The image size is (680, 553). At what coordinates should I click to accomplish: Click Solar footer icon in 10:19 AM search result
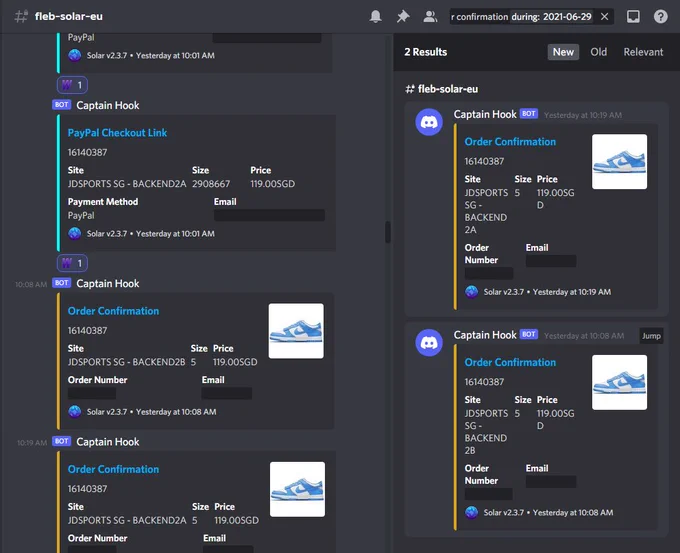pos(471,292)
